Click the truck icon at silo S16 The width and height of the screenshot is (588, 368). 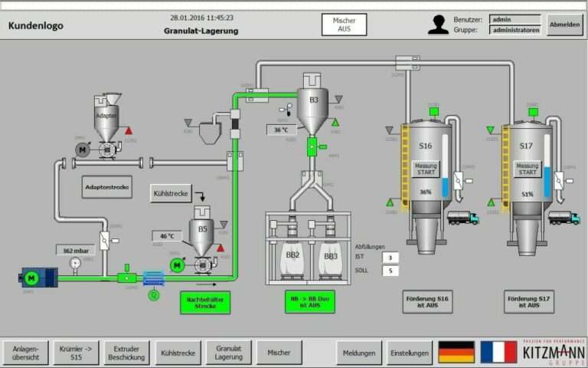[x=463, y=218]
